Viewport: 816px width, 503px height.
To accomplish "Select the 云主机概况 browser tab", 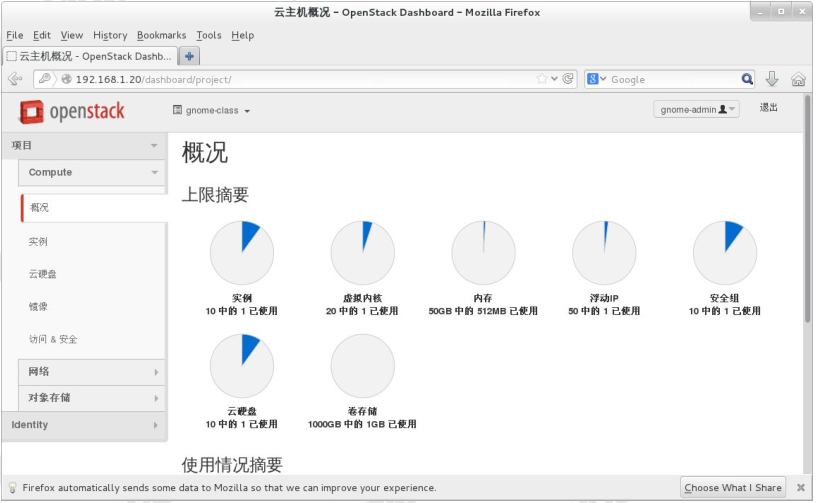I will coord(90,56).
